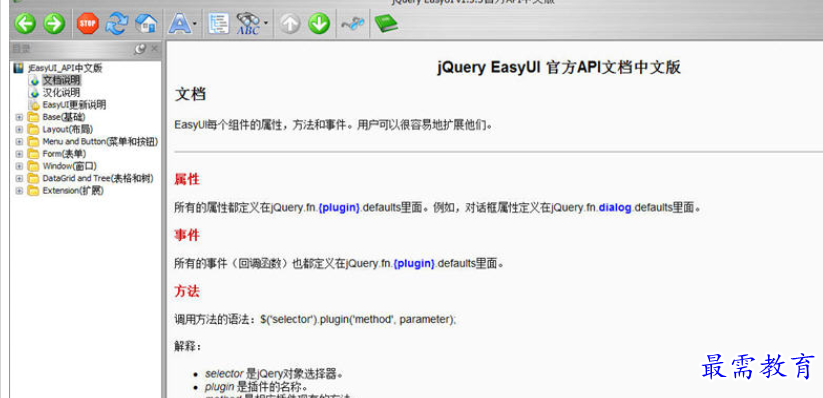Viewport: 823px width, 398px height.
Task: Open search with the binoculars ABC icon
Action: point(248,24)
